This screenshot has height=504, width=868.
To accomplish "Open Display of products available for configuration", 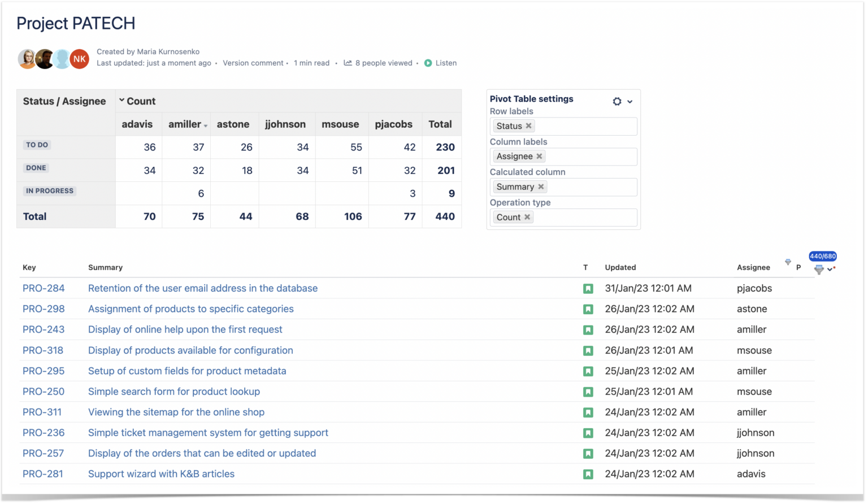I will (190, 350).
